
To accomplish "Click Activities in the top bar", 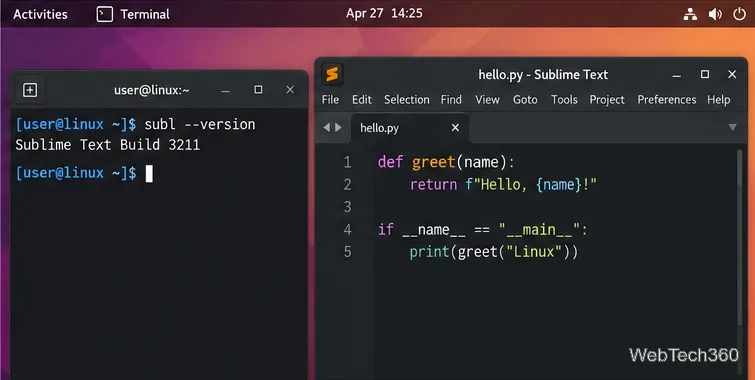I will coord(40,14).
